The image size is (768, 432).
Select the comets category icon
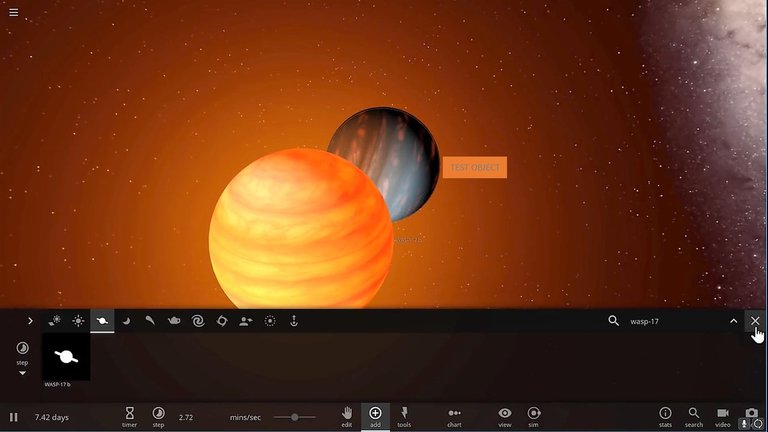150,321
